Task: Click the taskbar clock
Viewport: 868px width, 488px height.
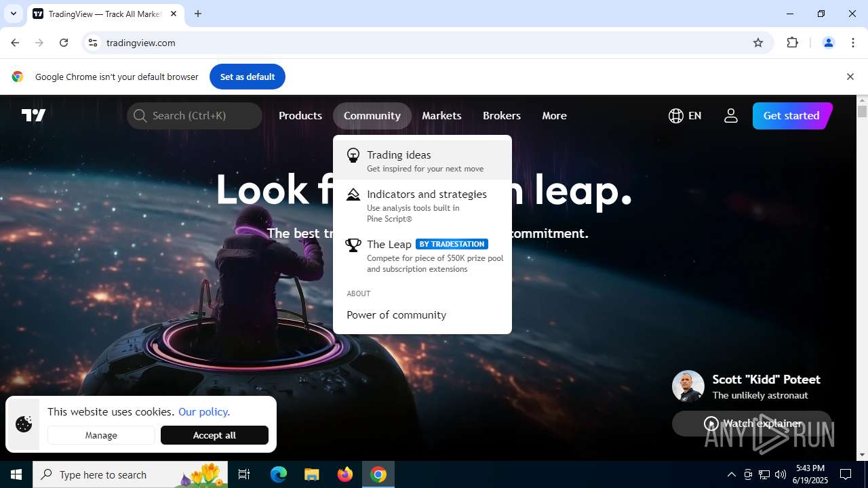Action: (x=811, y=474)
